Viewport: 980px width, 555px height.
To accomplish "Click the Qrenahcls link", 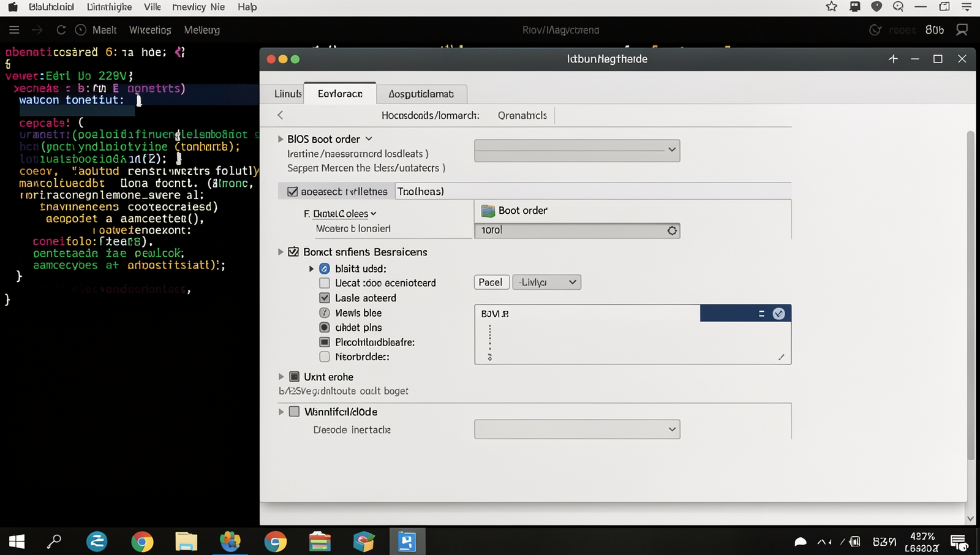I will [522, 115].
